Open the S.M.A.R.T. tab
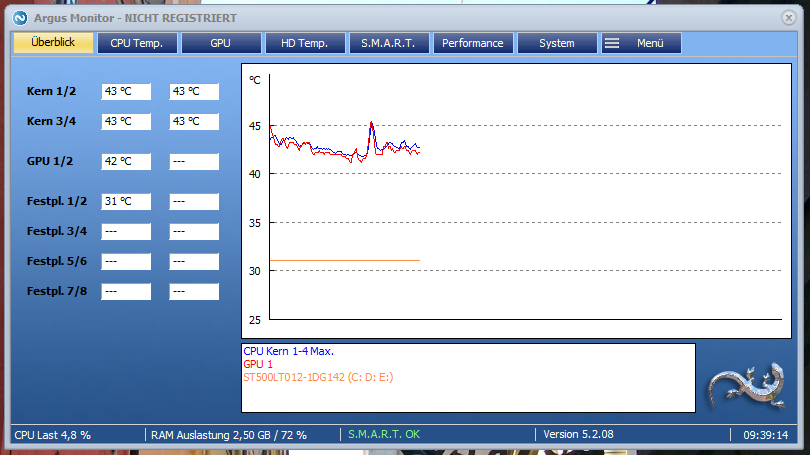Image resolution: width=810 pixels, height=455 pixels. pos(388,43)
